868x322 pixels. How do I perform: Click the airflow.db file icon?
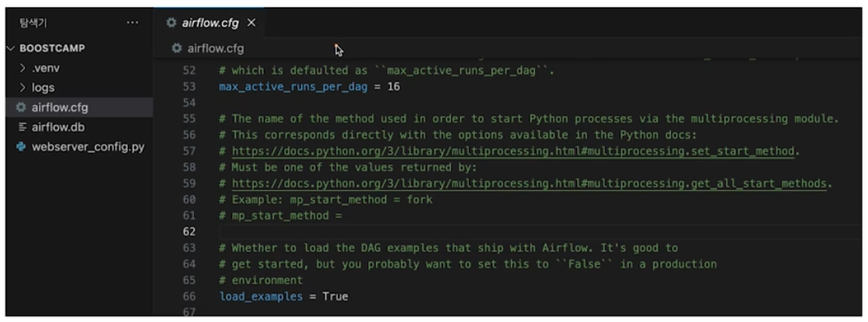click(x=22, y=127)
